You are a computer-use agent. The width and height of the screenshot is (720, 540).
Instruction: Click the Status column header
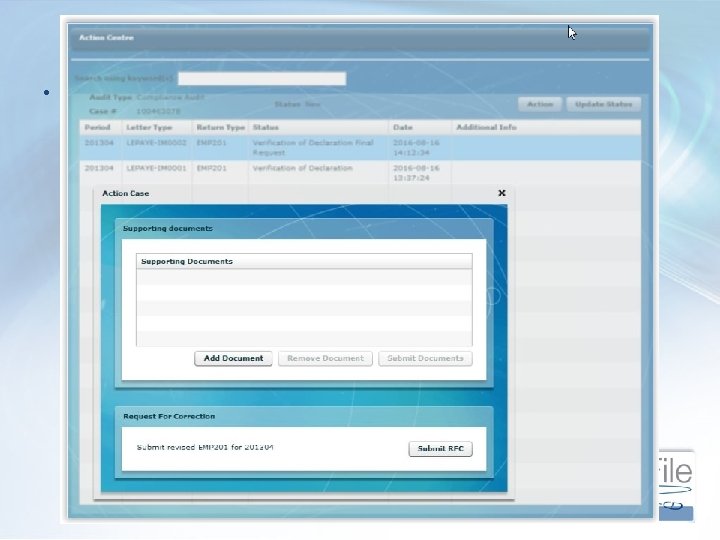(318, 127)
